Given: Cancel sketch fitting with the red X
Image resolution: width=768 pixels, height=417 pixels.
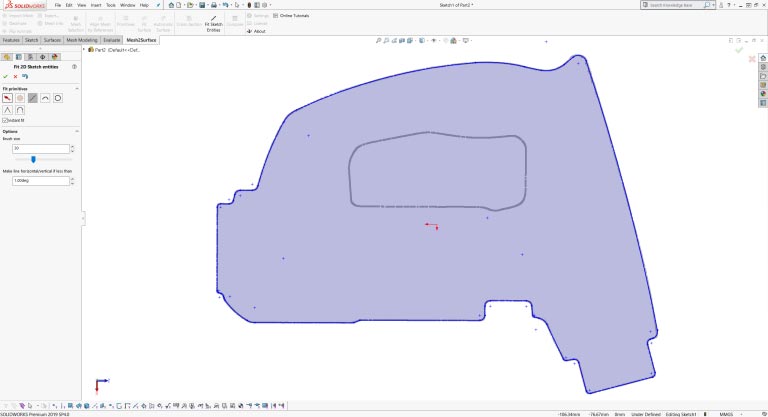Looking at the screenshot, I should pyautogui.click(x=15, y=76).
